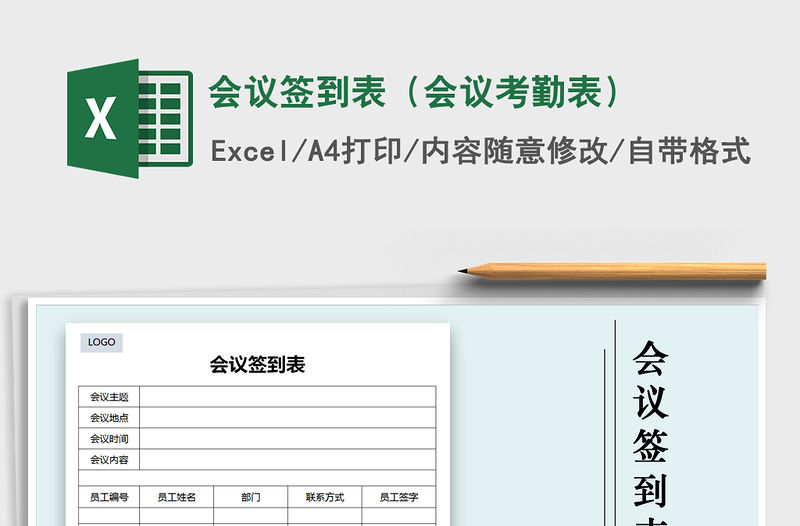
Task: Select the 会议地点 label cell
Action: point(109,418)
